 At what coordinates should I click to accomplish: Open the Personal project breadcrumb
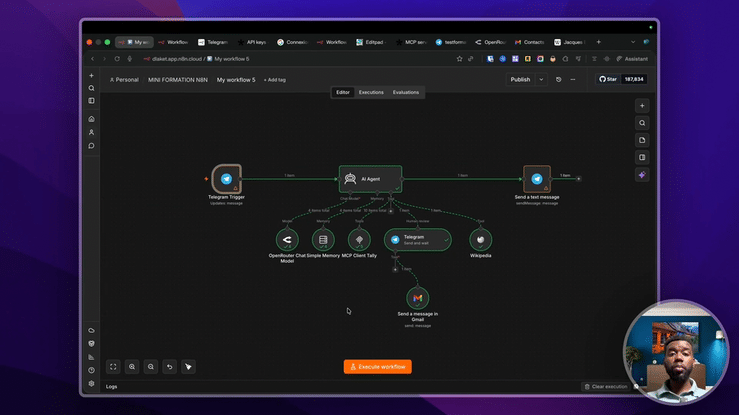pyautogui.click(x=124, y=80)
